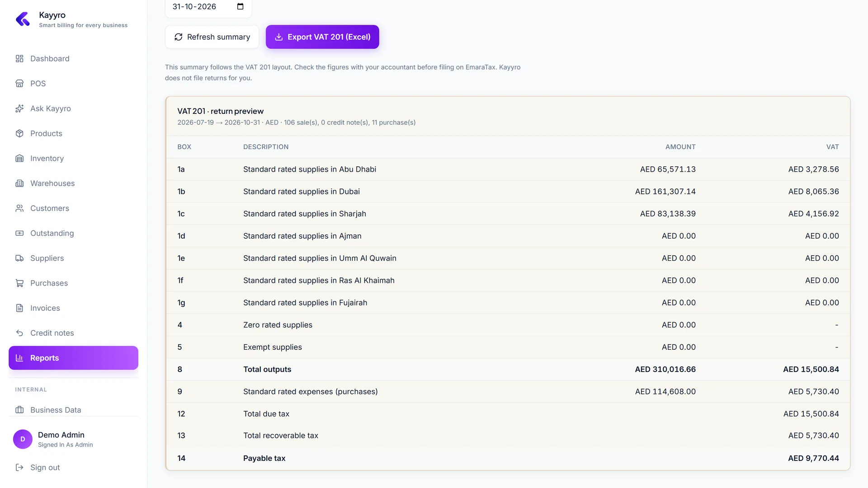The height and width of the screenshot is (488, 868).
Task: Click Standard rated expenses (purchases) row
Action: point(508,392)
